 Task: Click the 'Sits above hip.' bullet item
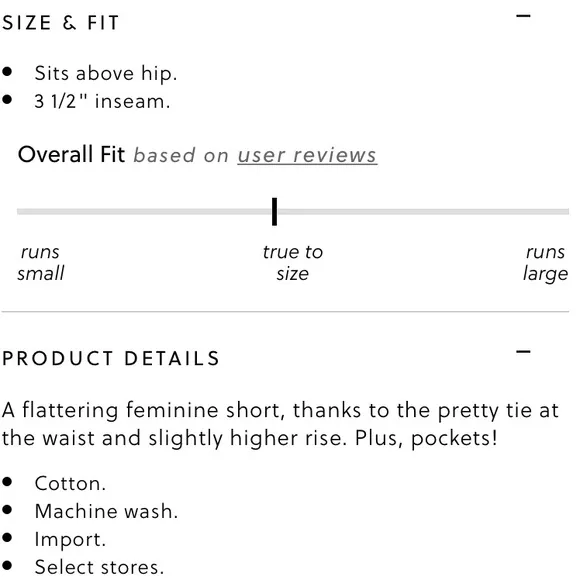106,73
